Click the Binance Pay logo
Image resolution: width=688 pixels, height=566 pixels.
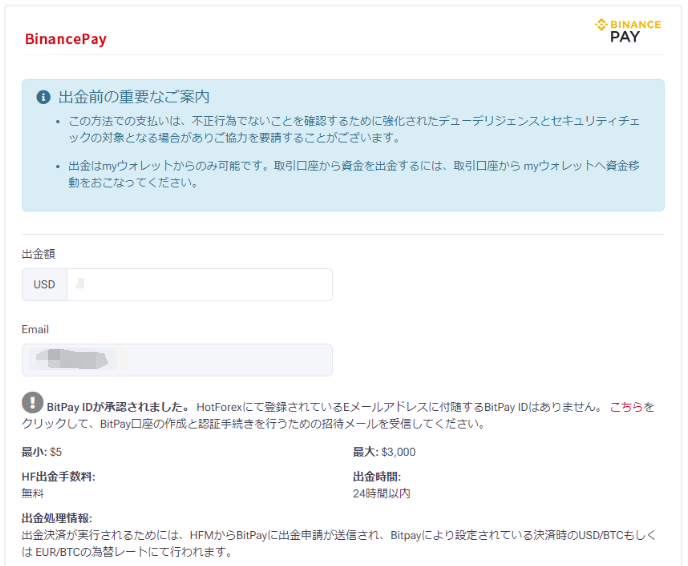click(x=628, y=31)
